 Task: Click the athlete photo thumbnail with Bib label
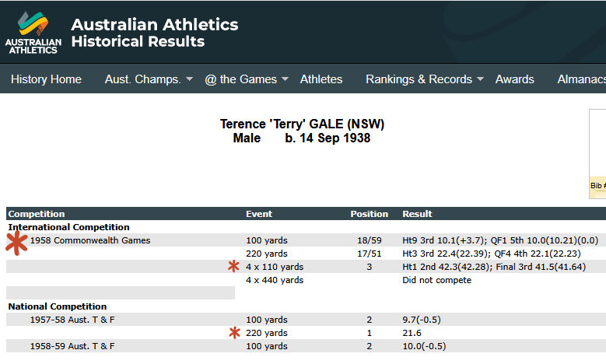pos(597,154)
